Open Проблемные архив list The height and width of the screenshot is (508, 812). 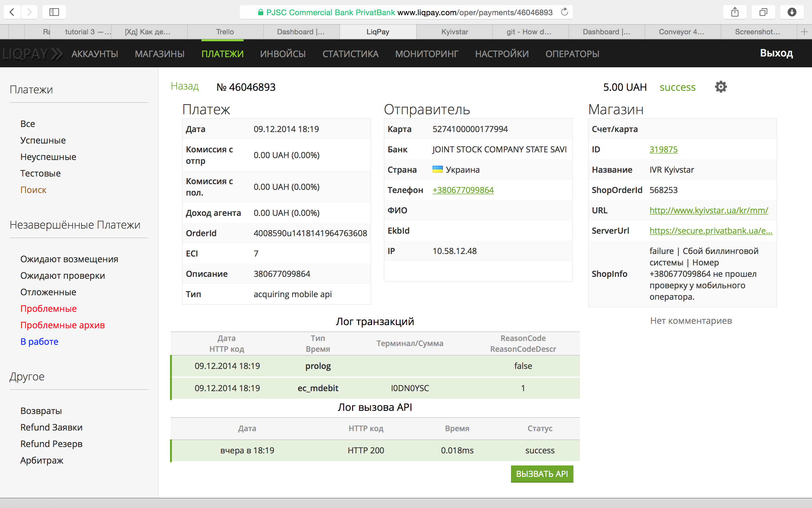tap(63, 325)
